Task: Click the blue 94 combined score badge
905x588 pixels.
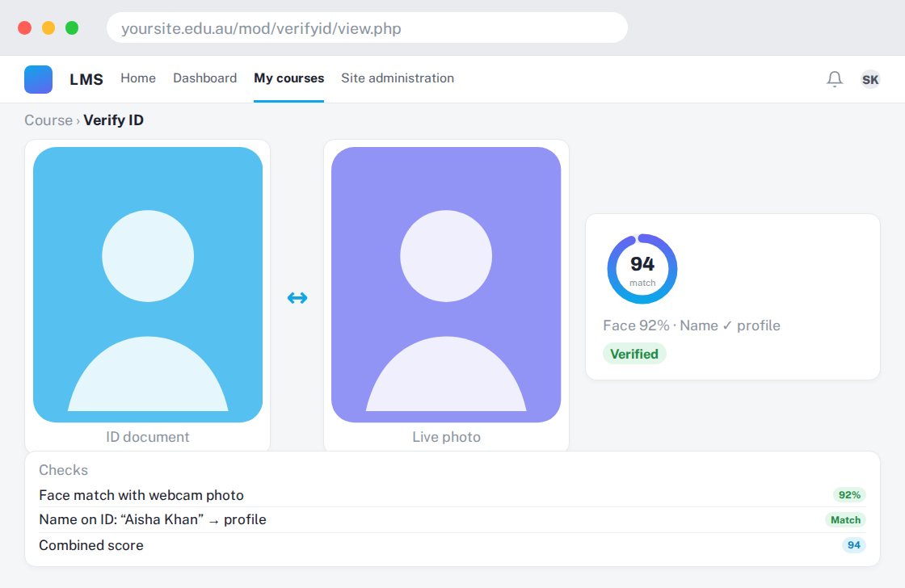Action: tap(853, 544)
